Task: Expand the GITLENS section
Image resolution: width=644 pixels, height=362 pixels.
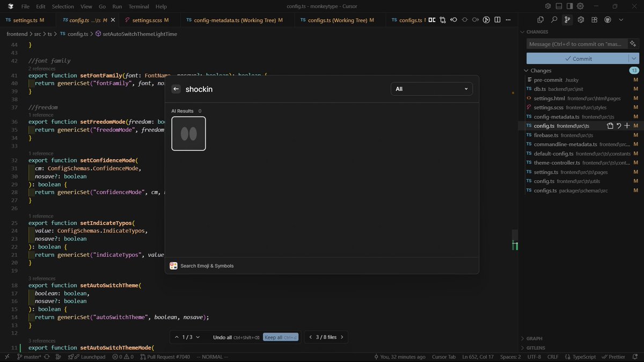Action: [x=536, y=348]
